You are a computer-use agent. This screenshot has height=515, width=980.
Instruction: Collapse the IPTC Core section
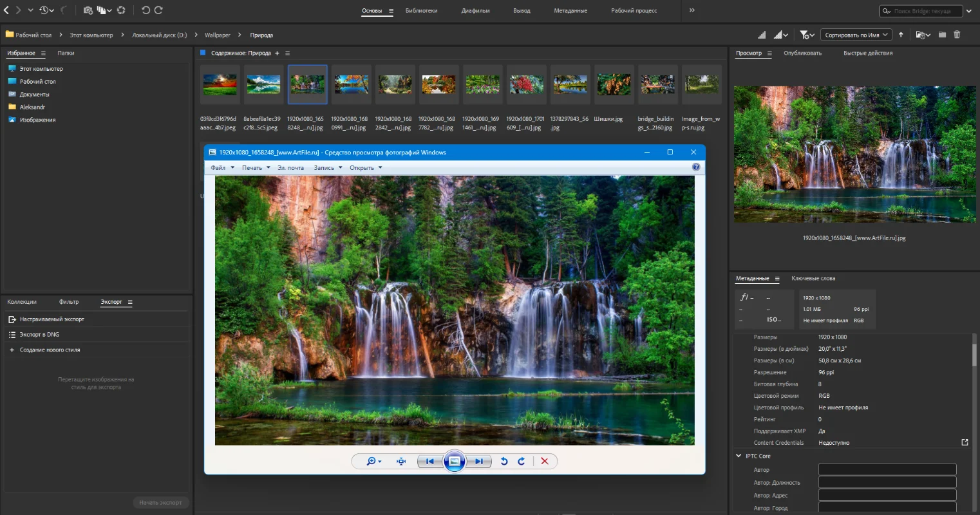coord(739,456)
